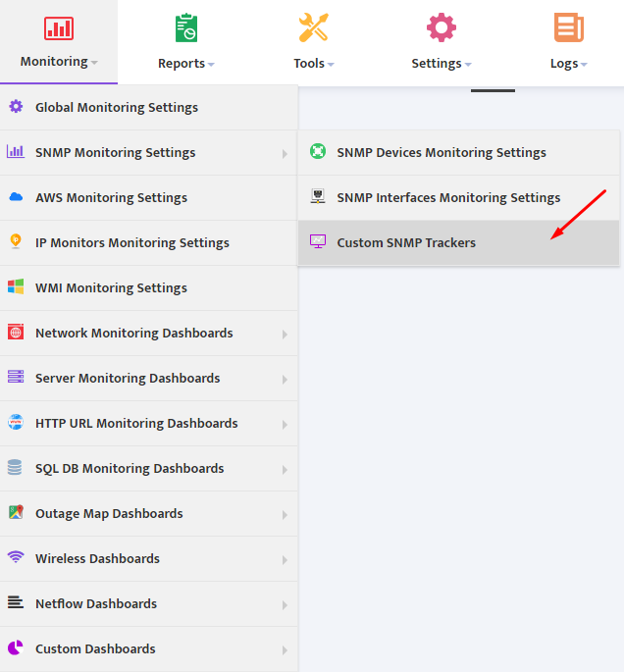The height and width of the screenshot is (672, 624).
Task: Select SNMP Monitoring Settings label
Action: tap(116, 153)
